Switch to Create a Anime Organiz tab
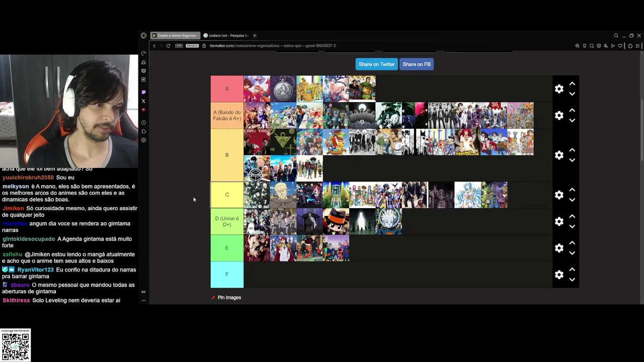 point(175,36)
